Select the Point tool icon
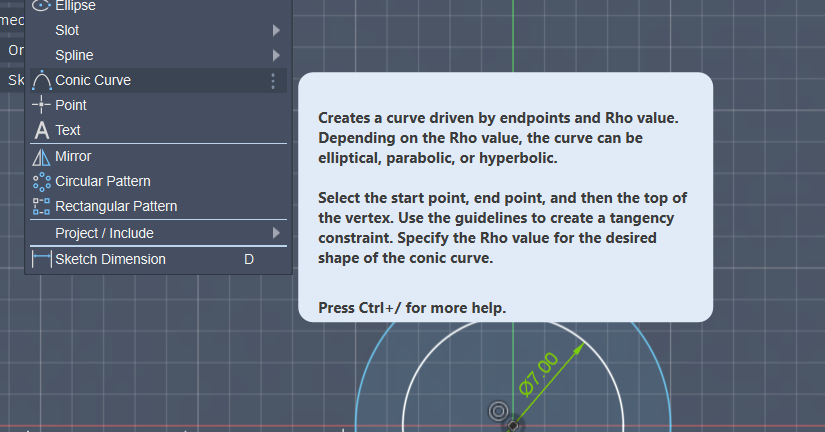The image size is (825, 432). (x=41, y=105)
